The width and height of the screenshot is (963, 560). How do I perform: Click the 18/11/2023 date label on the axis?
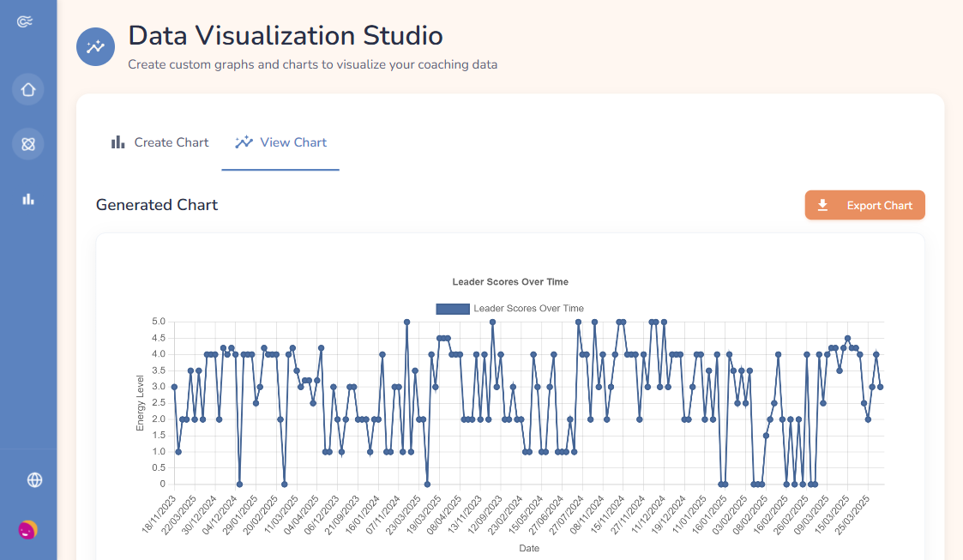[x=159, y=515]
